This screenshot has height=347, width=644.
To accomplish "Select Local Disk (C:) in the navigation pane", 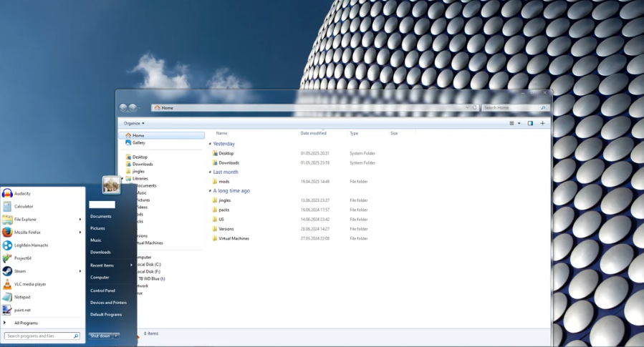I will pos(149,265).
